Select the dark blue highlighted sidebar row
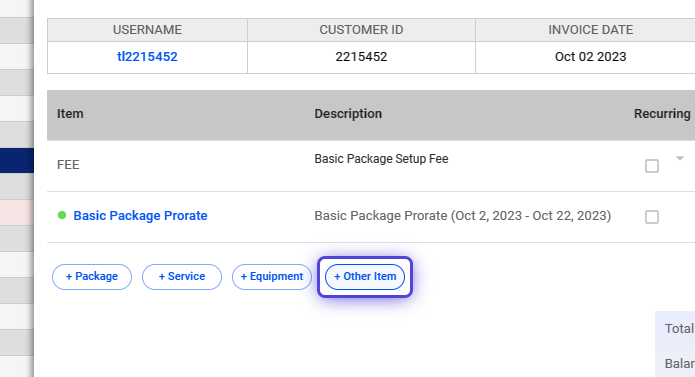The width and height of the screenshot is (695, 377). point(17,160)
